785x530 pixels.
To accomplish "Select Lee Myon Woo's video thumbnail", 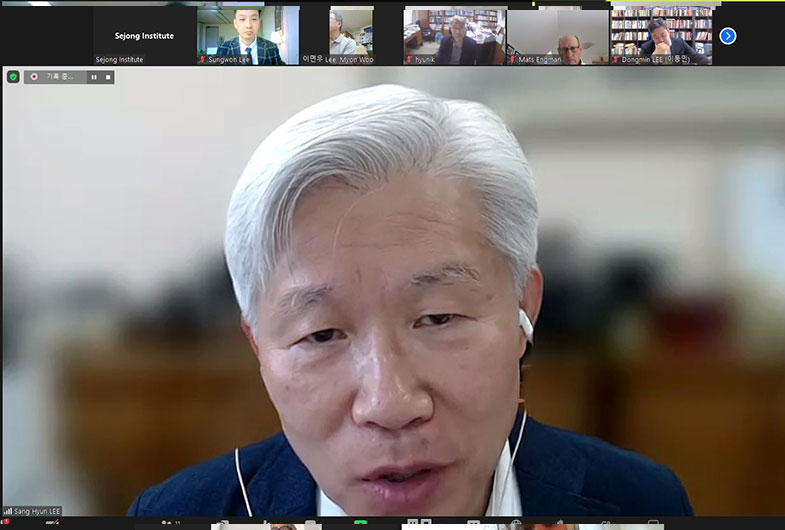I will pyautogui.click(x=351, y=34).
